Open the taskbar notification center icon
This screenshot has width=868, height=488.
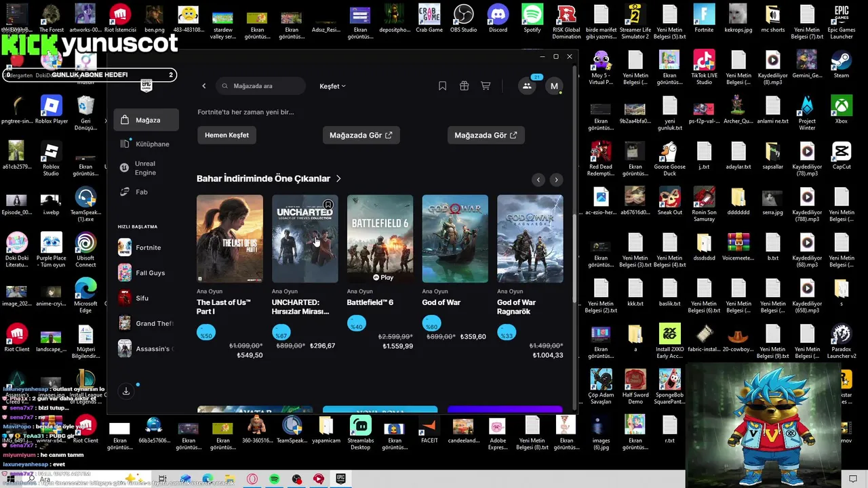pos(853,479)
